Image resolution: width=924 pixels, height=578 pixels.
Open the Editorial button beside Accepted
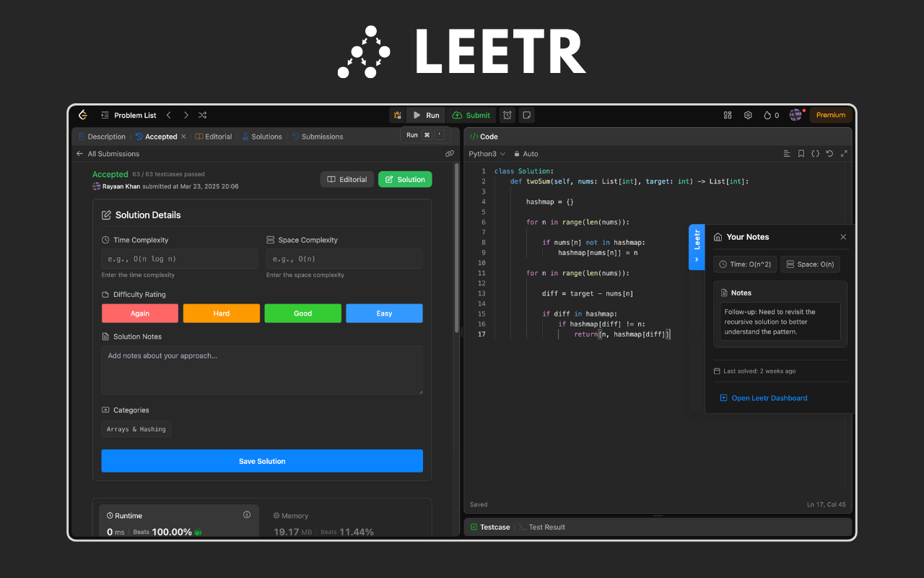point(347,179)
